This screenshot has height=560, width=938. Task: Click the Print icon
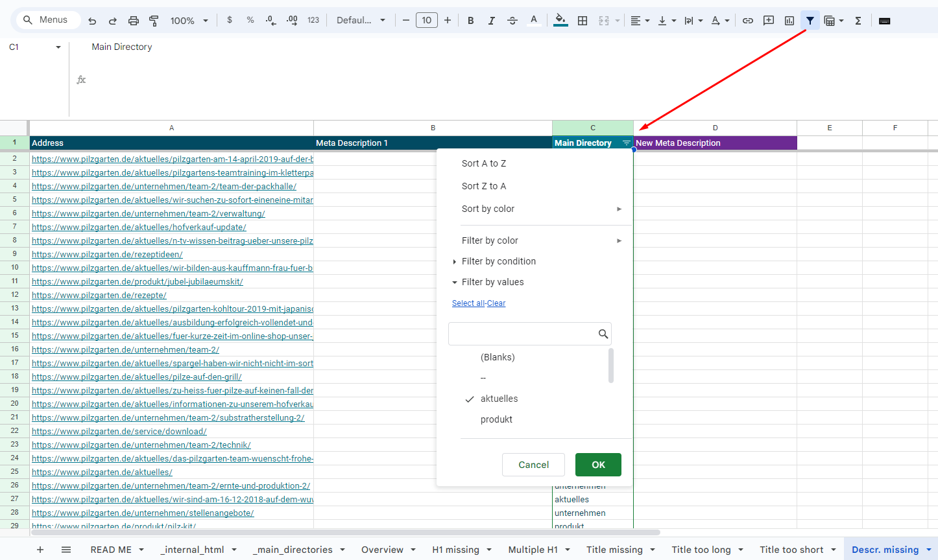pos(133,20)
